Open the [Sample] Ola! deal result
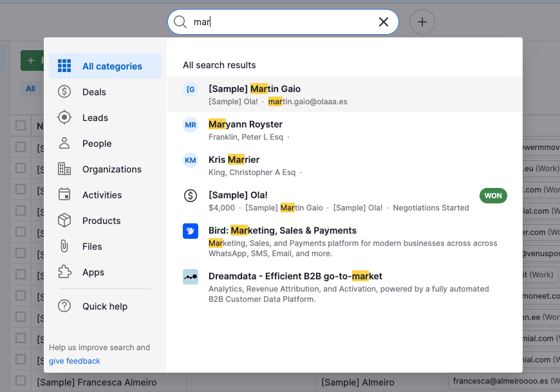The height and width of the screenshot is (392, 560). click(x=344, y=201)
